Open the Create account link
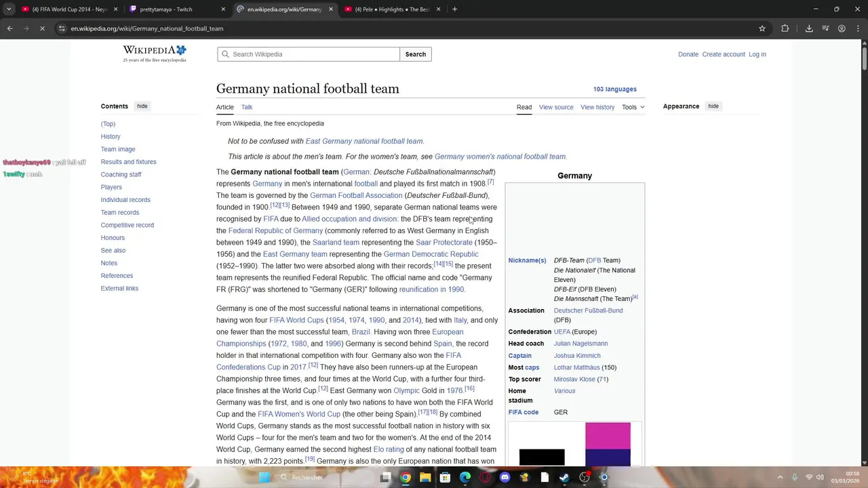This screenshot has width=868, height=488. (724, 54)
